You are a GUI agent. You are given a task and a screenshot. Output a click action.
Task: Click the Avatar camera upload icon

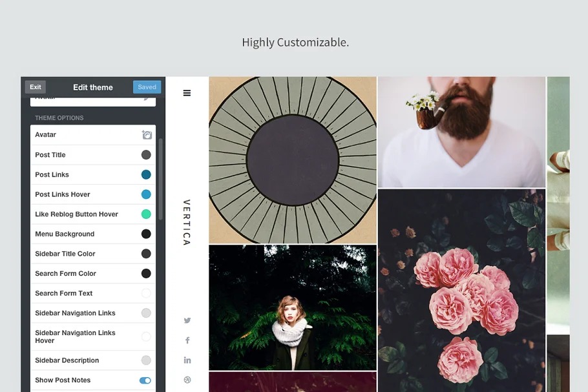[147, 135]
